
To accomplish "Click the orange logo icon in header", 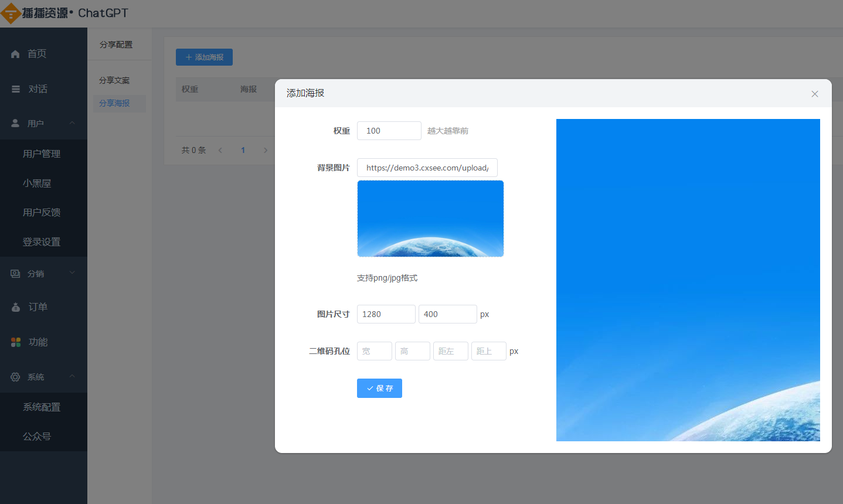I will click(x=11, y=13).
